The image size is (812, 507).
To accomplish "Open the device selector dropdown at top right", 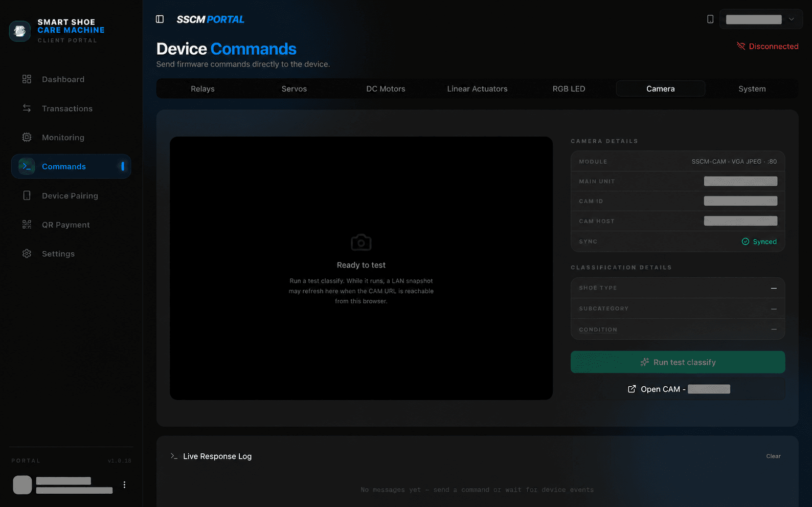I will (x=761, y=19).
